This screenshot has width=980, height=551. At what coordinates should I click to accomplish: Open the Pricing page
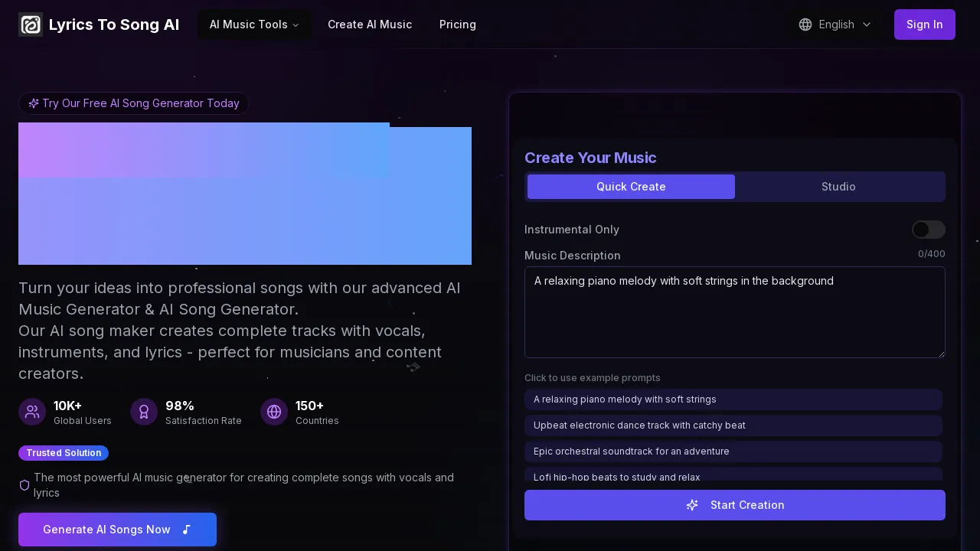pos(458,24)
